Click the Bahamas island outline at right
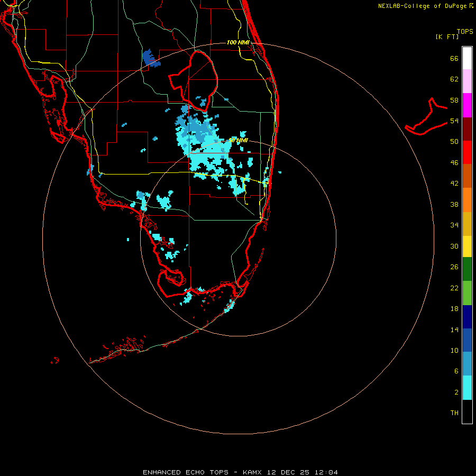476x476 pixels. coord(426,116)
